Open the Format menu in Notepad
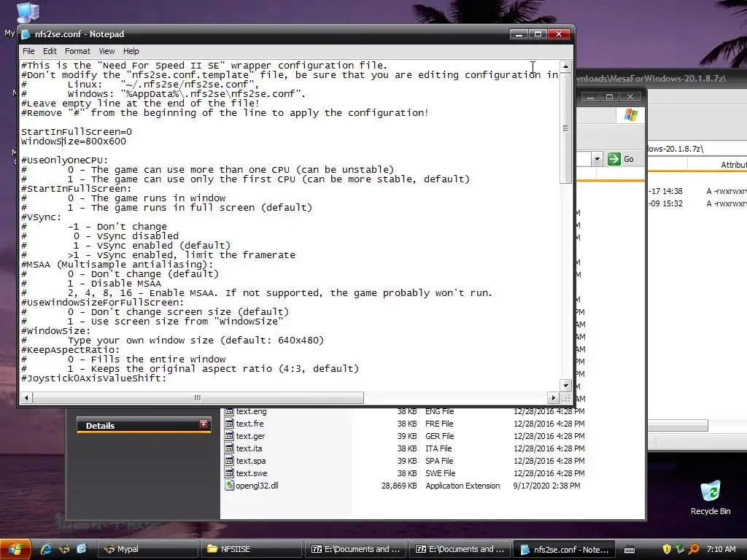 tap(77, 51)
